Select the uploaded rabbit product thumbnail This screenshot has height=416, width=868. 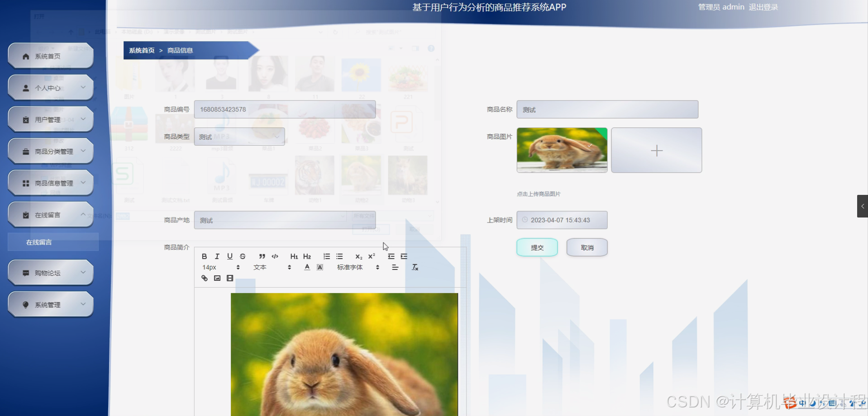click(562, 150)
